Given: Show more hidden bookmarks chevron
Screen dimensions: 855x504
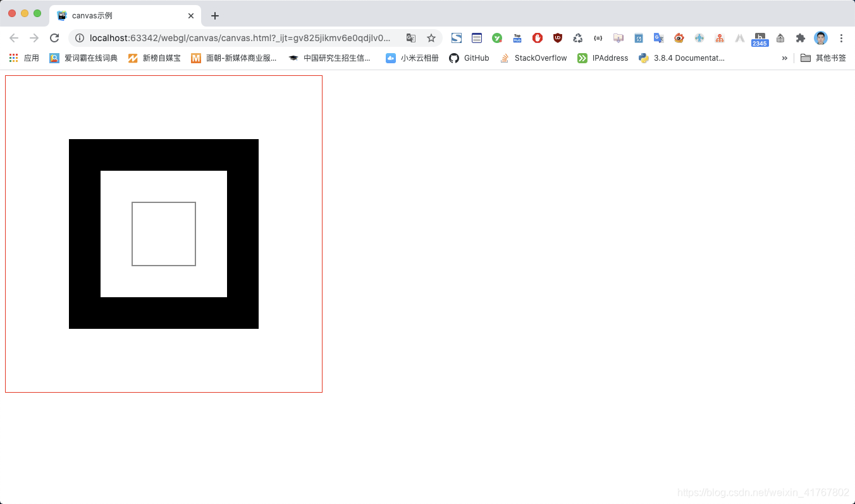Looking at the screenshot, I should [x=785, y=58].
